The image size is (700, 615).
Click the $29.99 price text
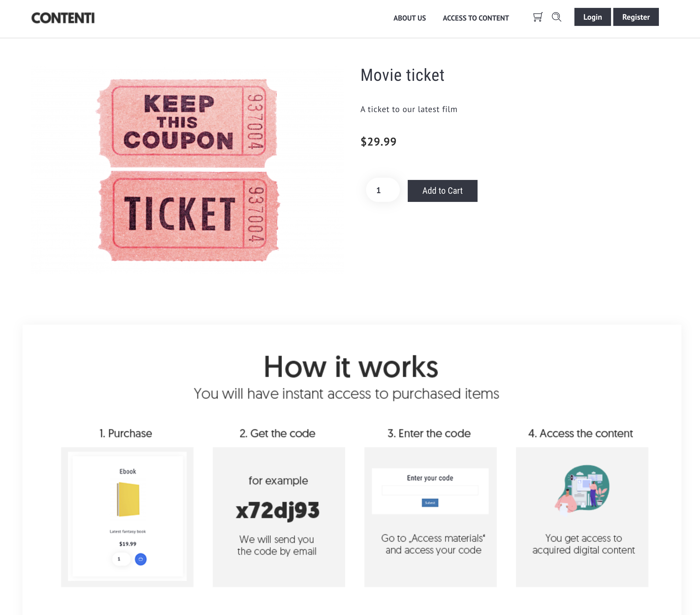[378, 141]
